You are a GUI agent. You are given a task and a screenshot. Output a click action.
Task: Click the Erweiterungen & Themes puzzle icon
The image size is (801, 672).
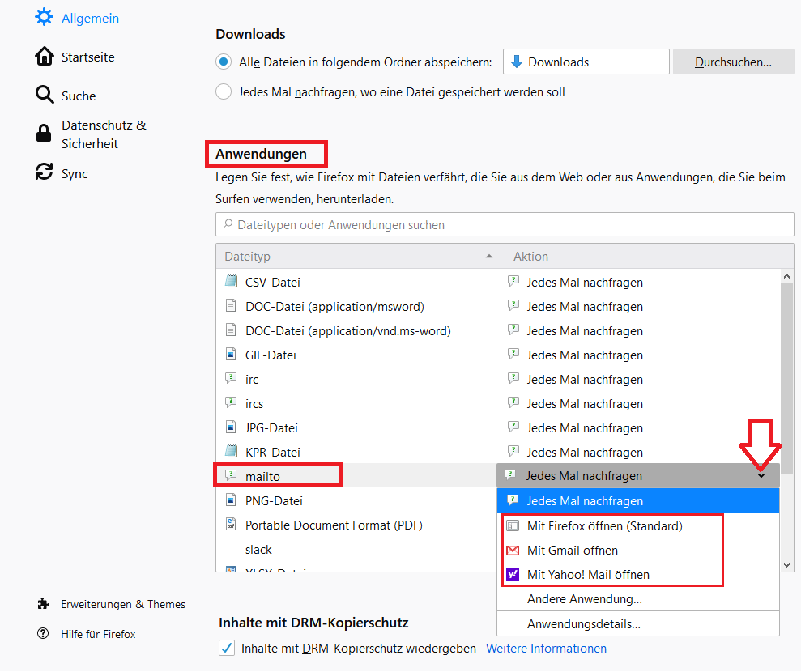coord(44,604)
